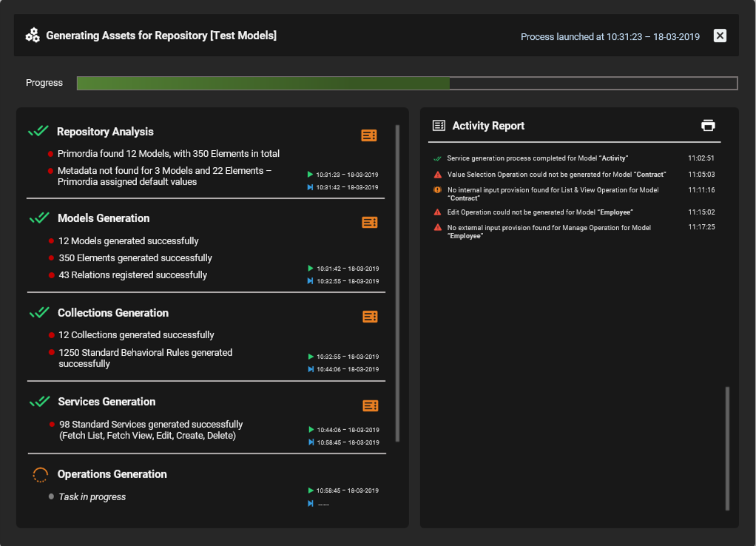The width and height of the screenshot is (756, 546).
Task: Close the Generating Assets dialog
Action: tap(720, 36)
